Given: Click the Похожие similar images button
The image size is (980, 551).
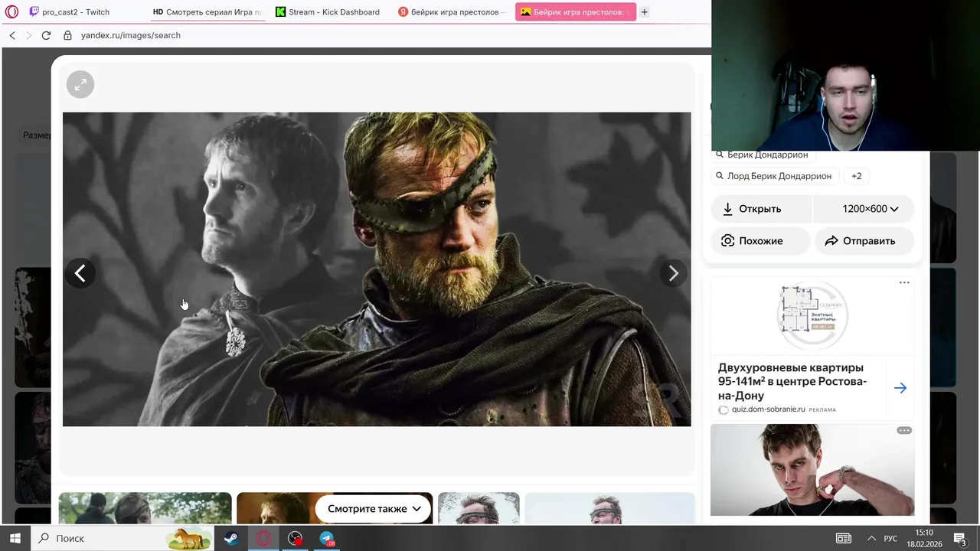Looking at the screenshot, I should click(760, 240).
